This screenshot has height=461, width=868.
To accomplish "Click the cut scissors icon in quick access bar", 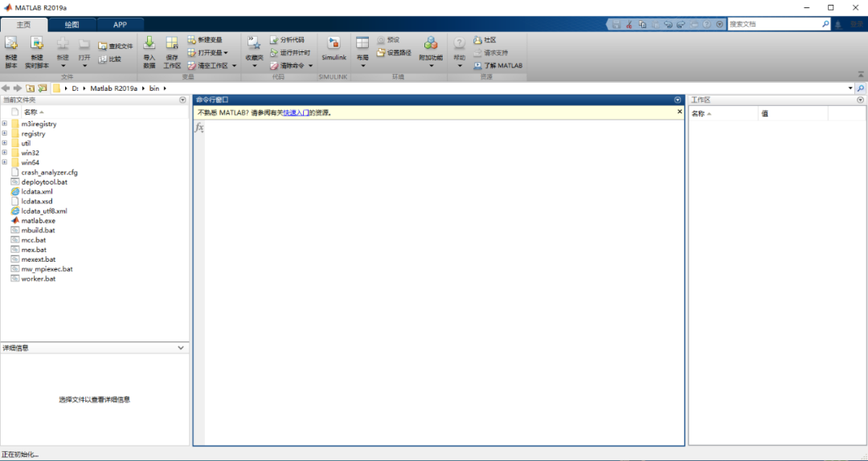I will (628, 24).
